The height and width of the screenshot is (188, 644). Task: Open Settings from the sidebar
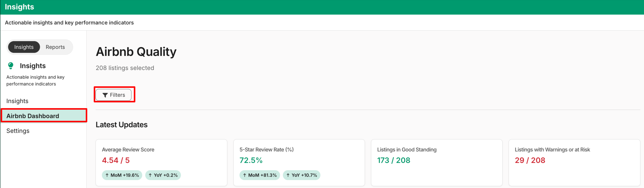18,131
